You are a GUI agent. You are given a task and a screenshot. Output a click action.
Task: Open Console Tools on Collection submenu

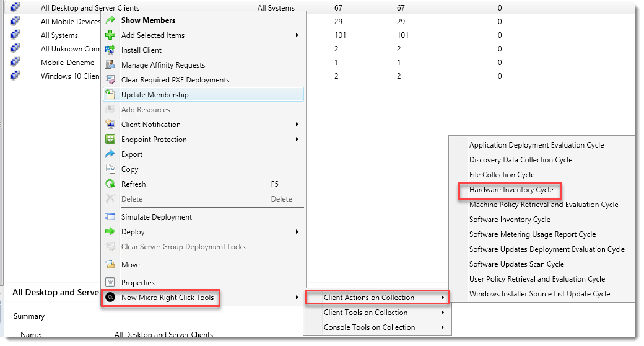[369, 327]
